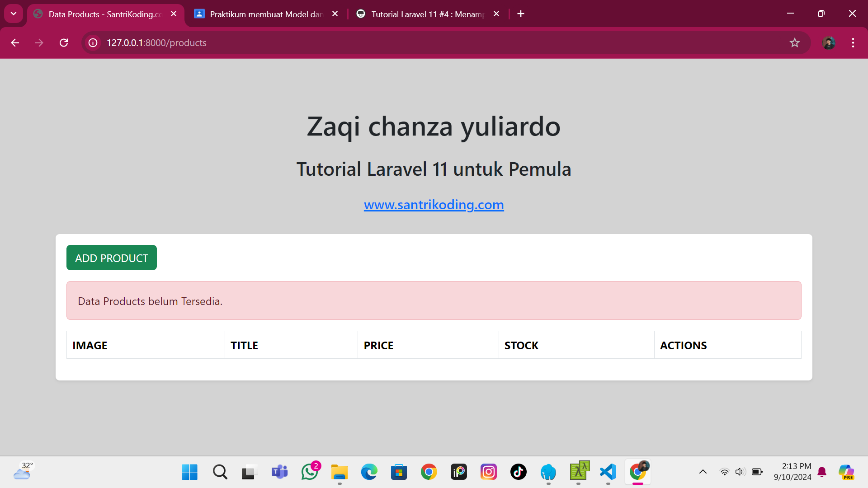View site information icon in address bar
Screen dimensions: 868x488
[93, 42]
